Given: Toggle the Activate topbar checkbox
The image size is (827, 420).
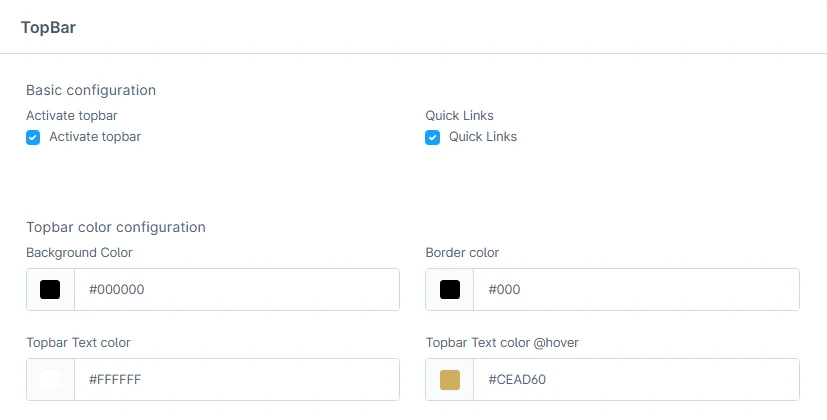Looking at the screenshot, I should pos(33,137).
